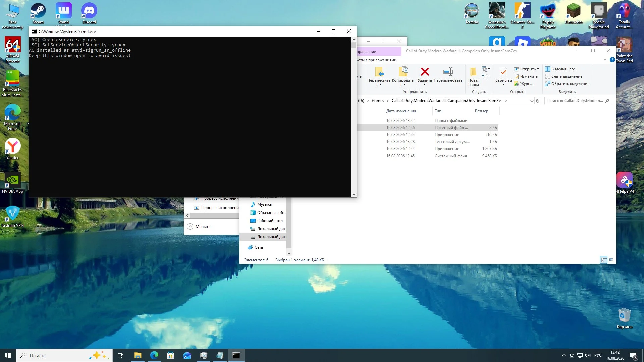Viewport: 644px width, 362px height.
Task: Open File Explorer from the taskbar
Action: point(138,355)
